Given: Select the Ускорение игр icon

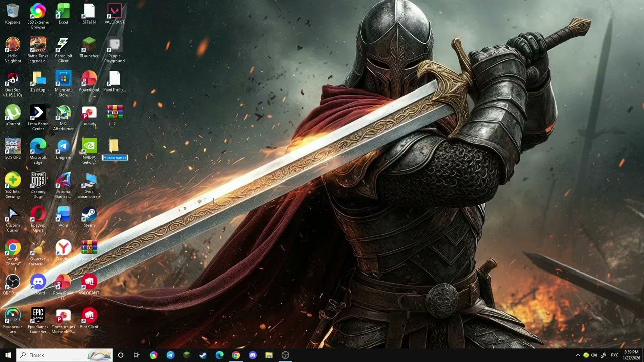Looking at the screenshot, I should tap(13, 315).
